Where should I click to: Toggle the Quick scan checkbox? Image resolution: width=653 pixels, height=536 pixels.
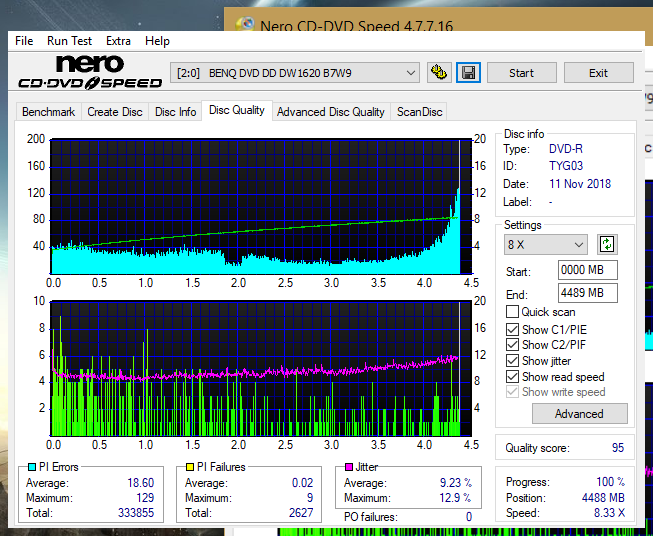point(512,312)
